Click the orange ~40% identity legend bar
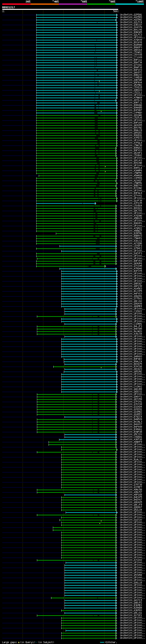146x644 pixels. click(45, 4)
